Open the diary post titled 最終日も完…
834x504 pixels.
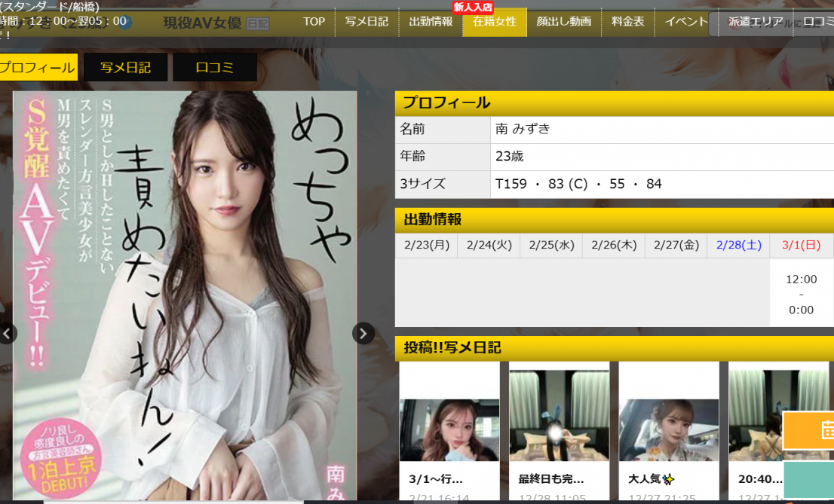click(559, 431)
